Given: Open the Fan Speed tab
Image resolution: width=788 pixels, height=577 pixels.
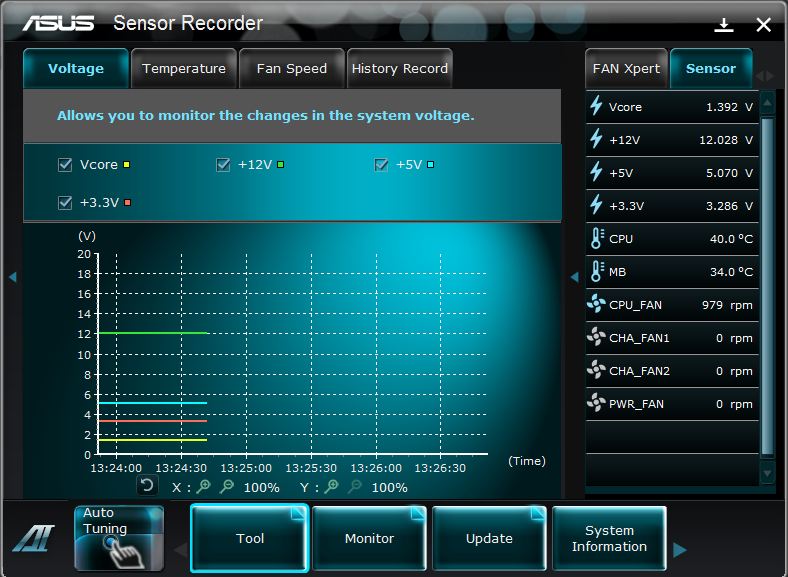Looking at the screenshot, I should tap(291, 68).
